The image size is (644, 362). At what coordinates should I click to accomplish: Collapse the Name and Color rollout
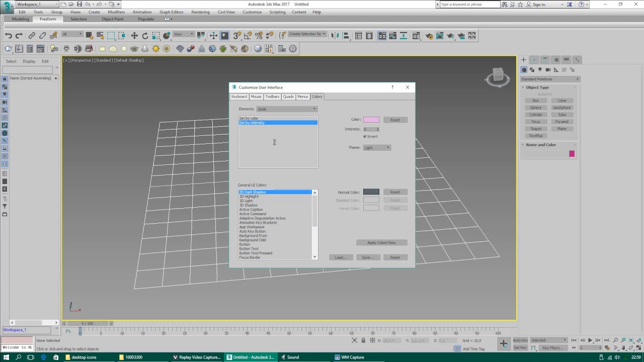tap(540, 145)
